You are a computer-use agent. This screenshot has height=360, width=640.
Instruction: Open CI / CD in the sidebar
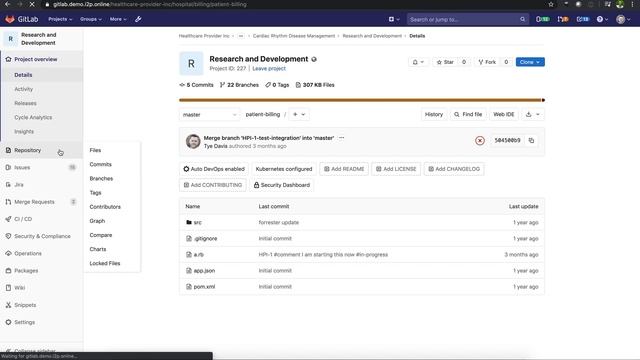coord(42,219)
